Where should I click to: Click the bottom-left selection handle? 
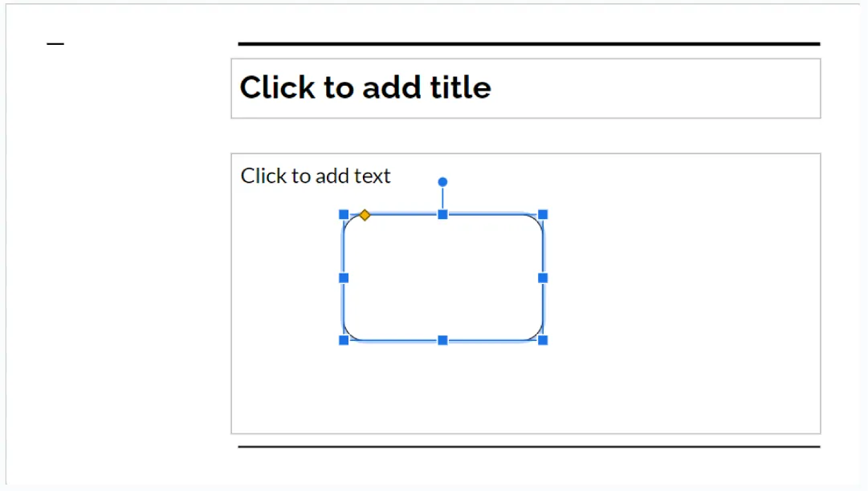click(344, 339)
